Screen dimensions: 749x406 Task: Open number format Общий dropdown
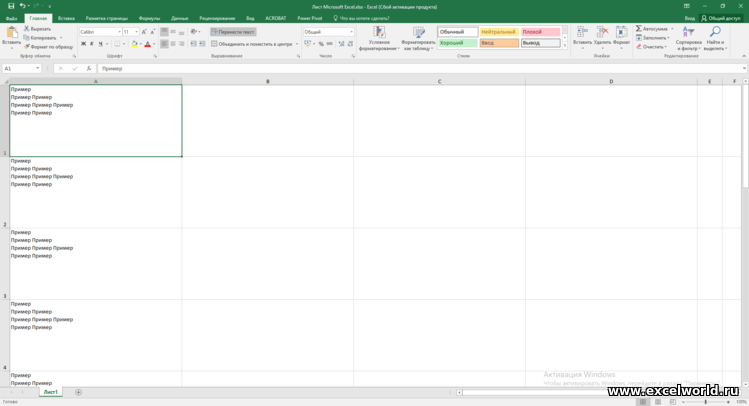point(352,32)
